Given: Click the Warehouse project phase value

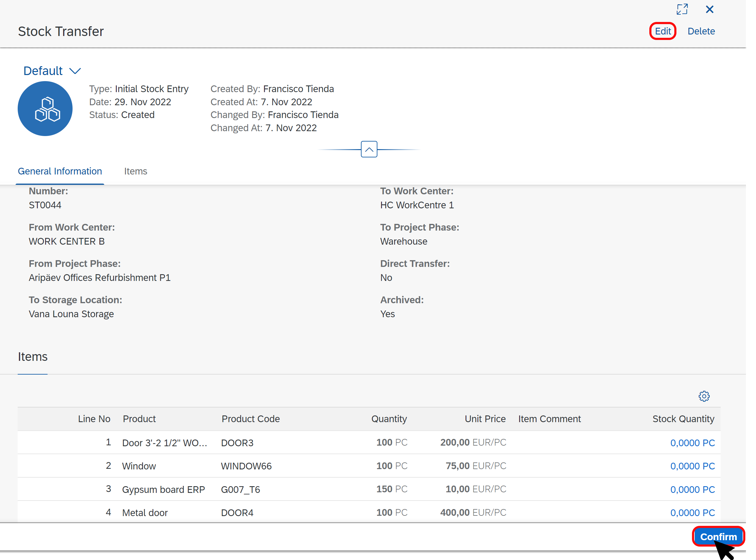Looking at the screenshot, I should (403, 242).
